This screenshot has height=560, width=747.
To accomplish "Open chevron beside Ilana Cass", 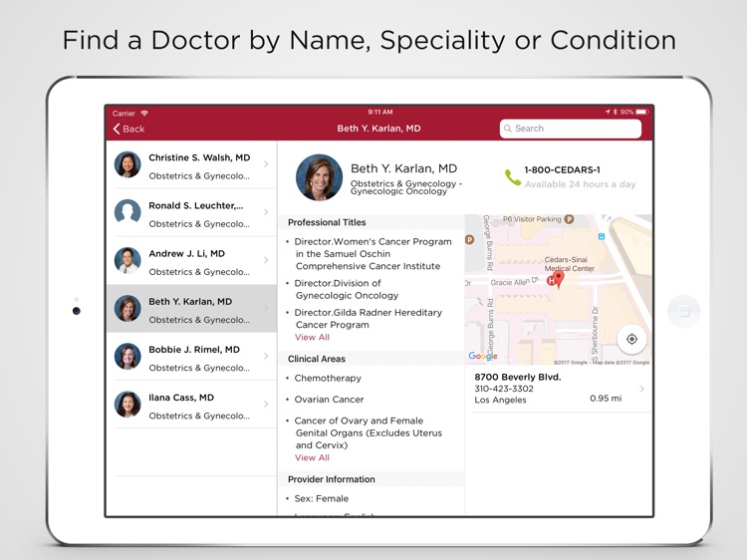I will coord(266,405).
